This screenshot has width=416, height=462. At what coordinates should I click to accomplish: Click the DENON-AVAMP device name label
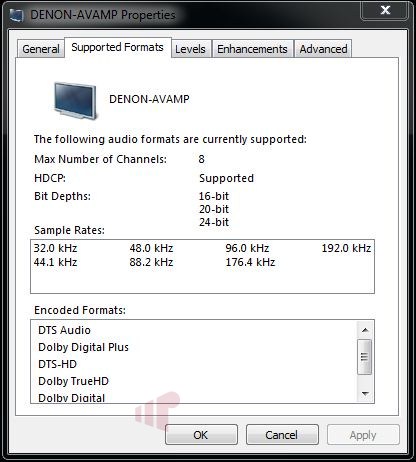[x=149, y=99]
